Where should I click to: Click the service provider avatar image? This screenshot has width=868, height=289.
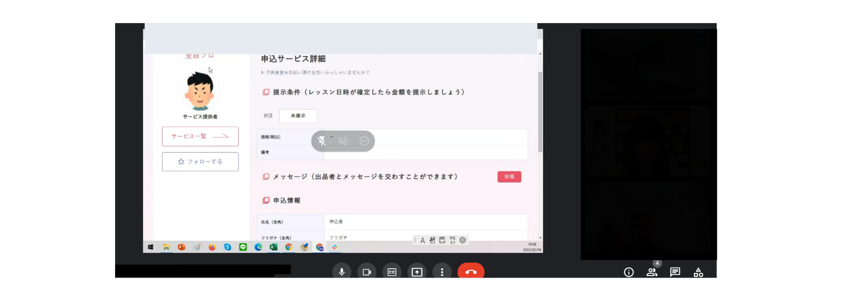(200, 91)
